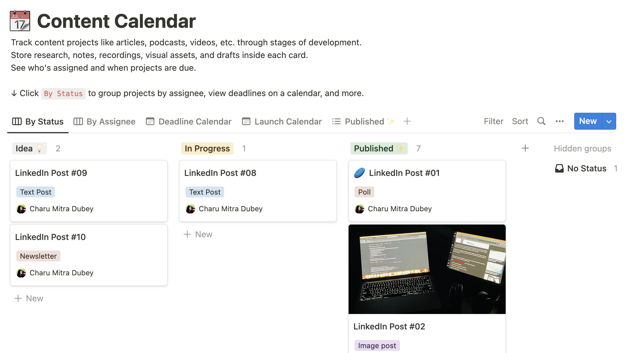Click the Published list view icon

click(x=336, y=121)
